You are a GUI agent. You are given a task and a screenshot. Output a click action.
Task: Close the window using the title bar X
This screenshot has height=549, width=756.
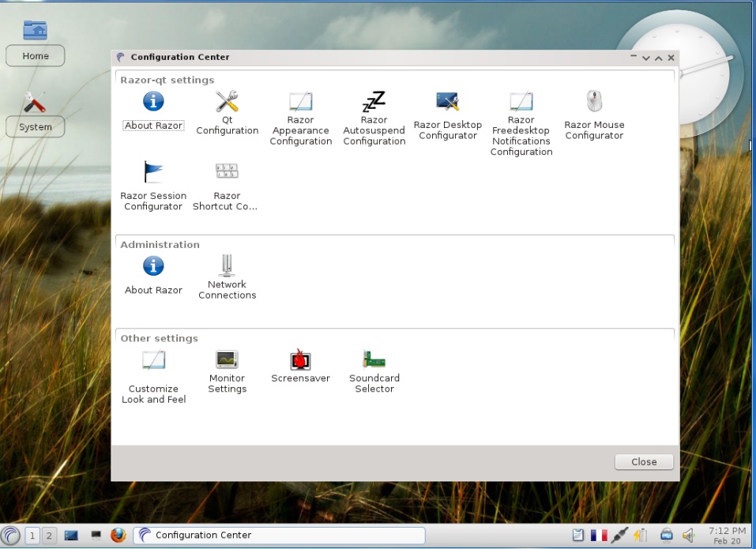671,58
